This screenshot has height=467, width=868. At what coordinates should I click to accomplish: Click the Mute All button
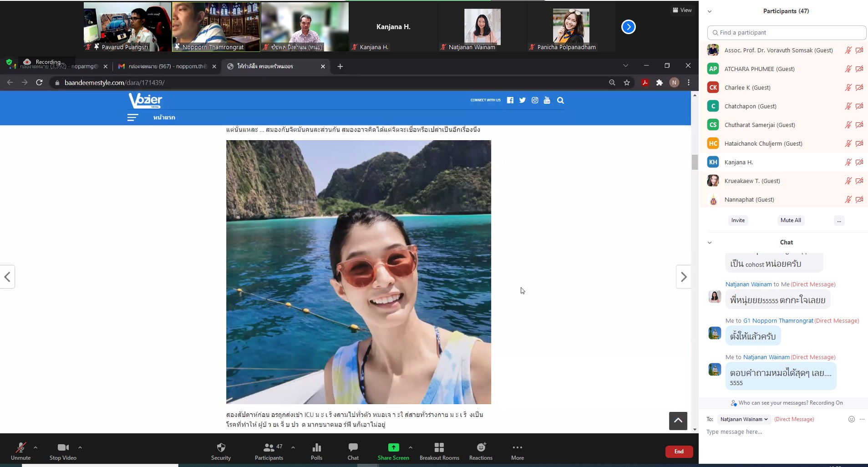[790, 220]
